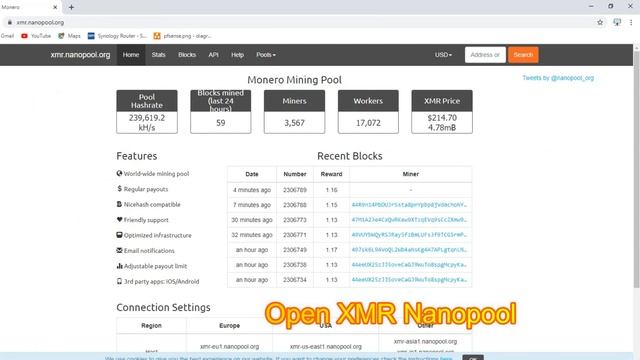Viewport: 640px width, 360px height.
Task: Open miner address for block 2306771
Action: (x=409, y=235)
